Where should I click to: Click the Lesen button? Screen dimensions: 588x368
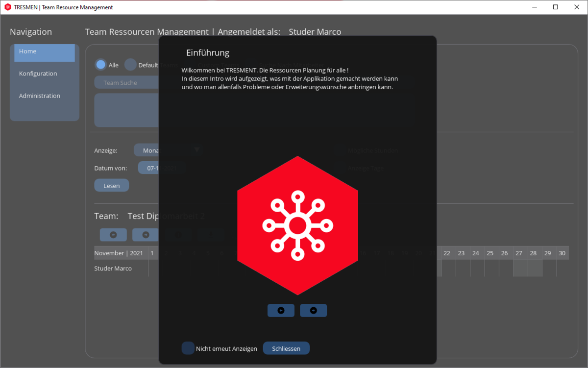[112, 185]
